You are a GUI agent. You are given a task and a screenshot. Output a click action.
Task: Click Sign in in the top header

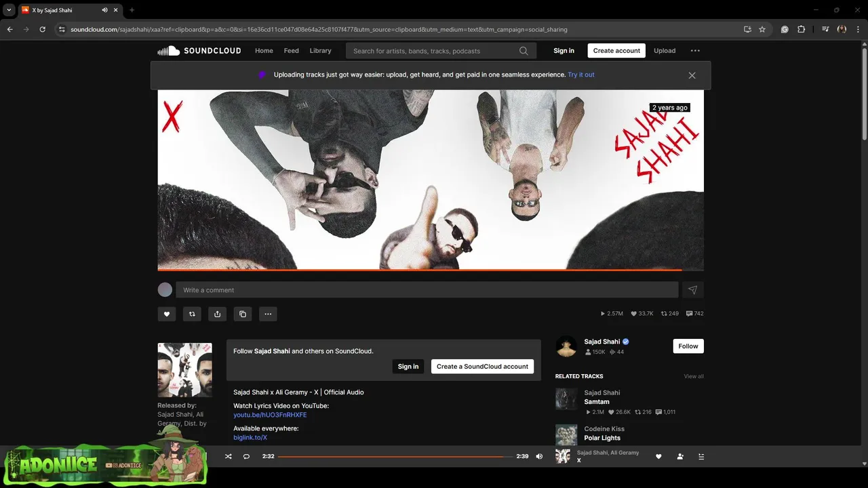click(x=564, y=51)
